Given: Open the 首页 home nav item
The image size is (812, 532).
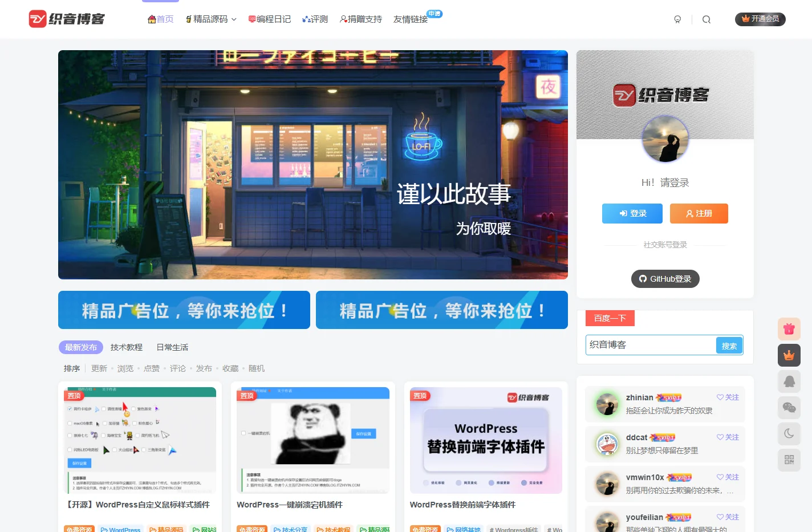Looking at the screenshot, I should (161, 19).
